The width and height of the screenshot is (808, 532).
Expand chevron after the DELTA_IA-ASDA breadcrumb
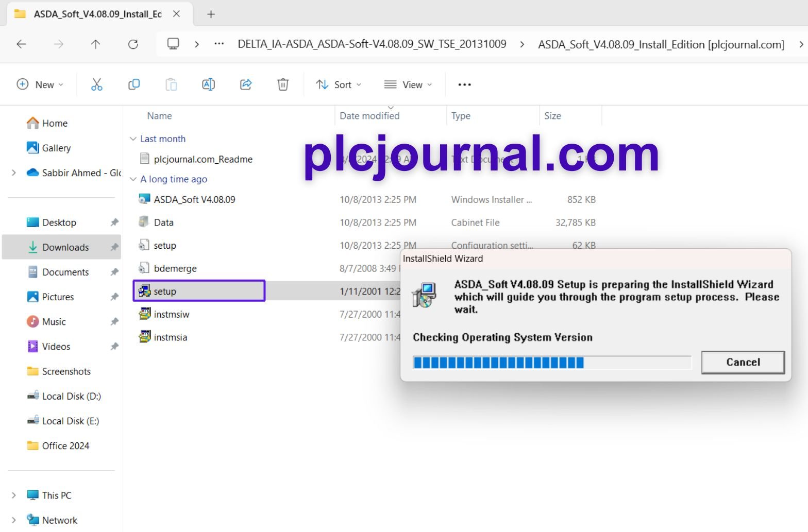522,44
